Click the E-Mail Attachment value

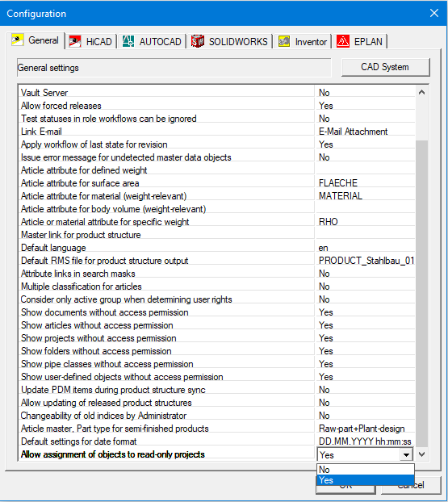[354, 132]
